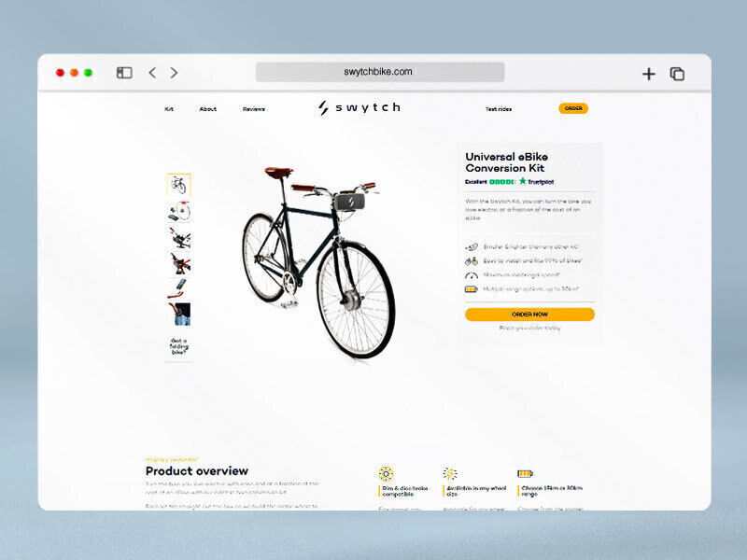Go back with the left arrow
The width and height of the screenshot is (747, 560).
click(152, 73)
